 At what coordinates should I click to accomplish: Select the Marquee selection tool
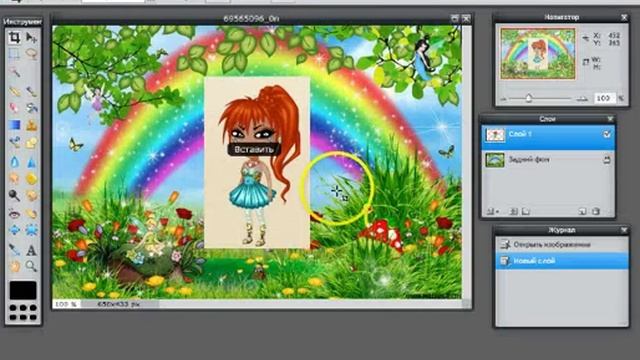pos(14,54)
